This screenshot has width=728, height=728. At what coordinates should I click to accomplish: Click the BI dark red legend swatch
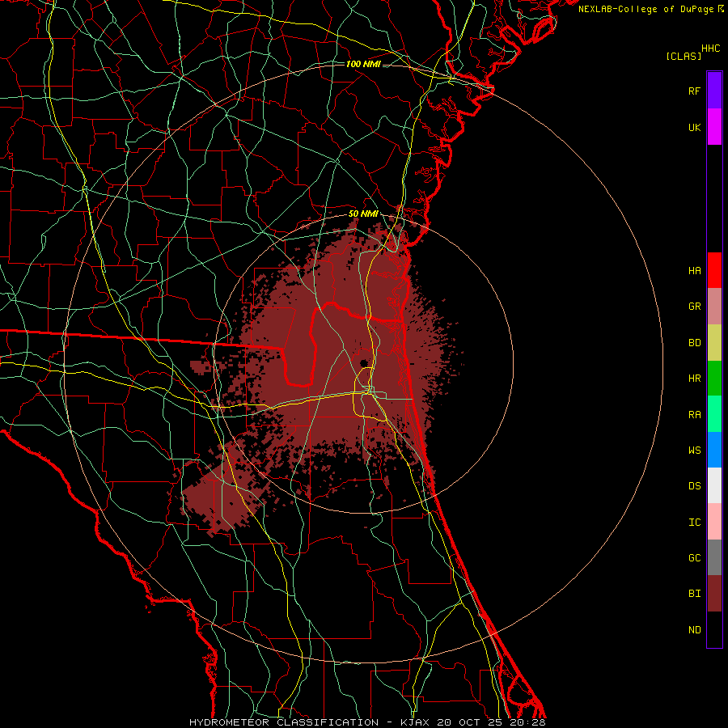714,594
